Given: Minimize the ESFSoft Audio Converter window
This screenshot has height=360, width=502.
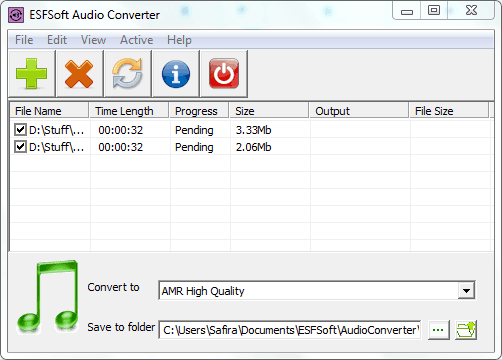Looking at the screenshot, I should (407, 11).
